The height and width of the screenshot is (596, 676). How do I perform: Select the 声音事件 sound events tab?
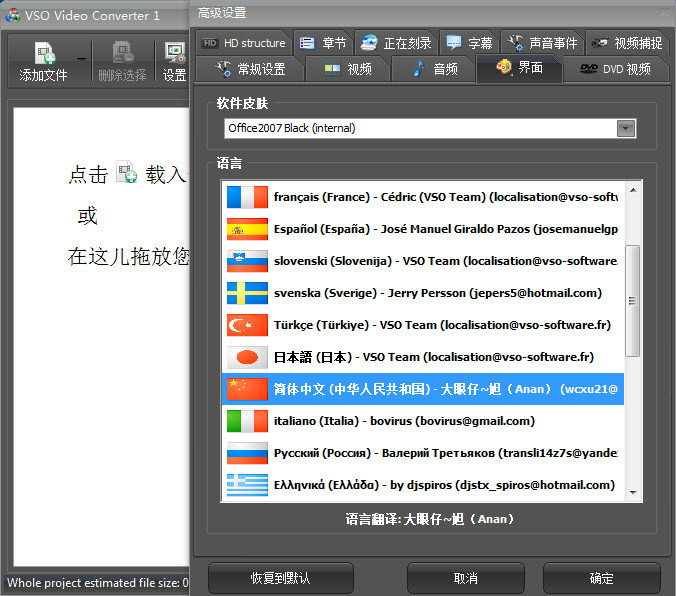click(542, 43)
